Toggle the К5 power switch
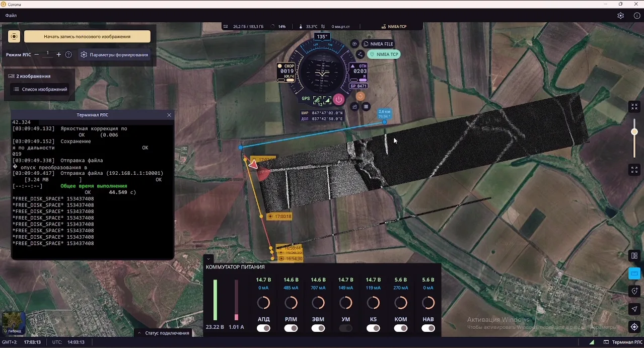Screen dimensions: 644x348 (373, 328)
